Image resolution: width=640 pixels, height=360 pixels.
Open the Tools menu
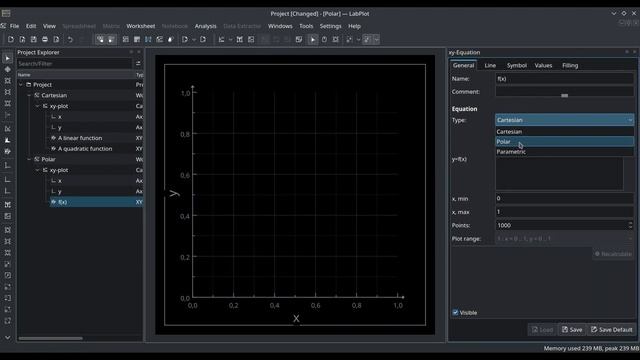306,26
